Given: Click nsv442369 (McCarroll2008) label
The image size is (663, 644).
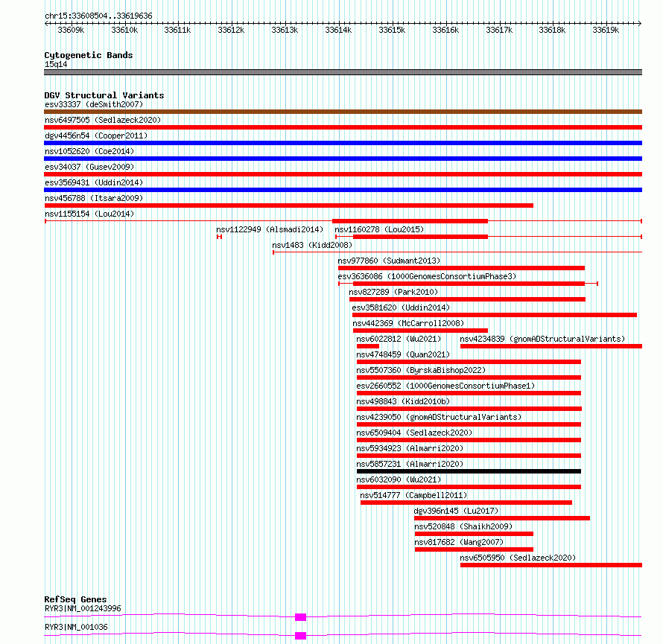Looking at the screenshot, I should (408, 323).
